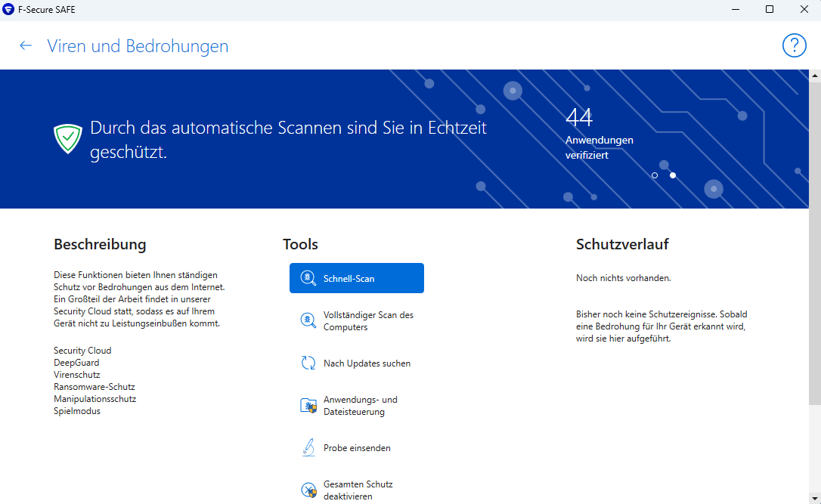821x504 pixels.
Task: Click the Anwendungs- und Dateisteuerung icon
Action: 308,406
